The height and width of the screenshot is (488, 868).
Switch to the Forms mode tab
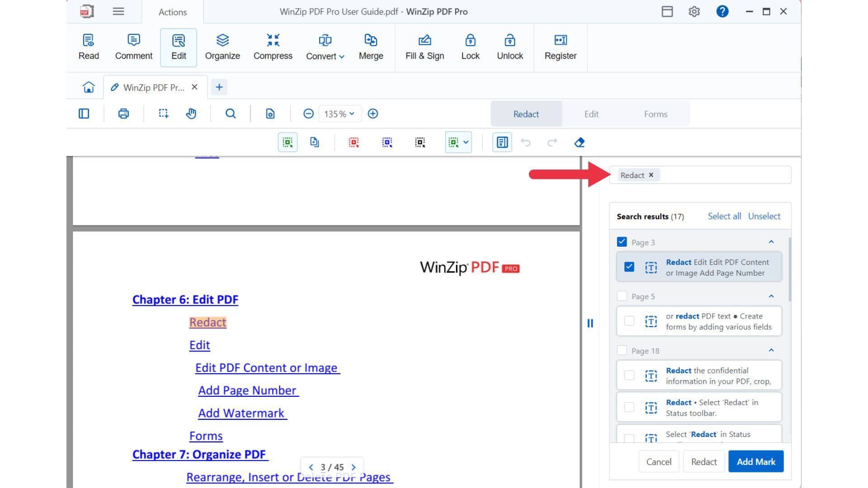coord(656,114)
